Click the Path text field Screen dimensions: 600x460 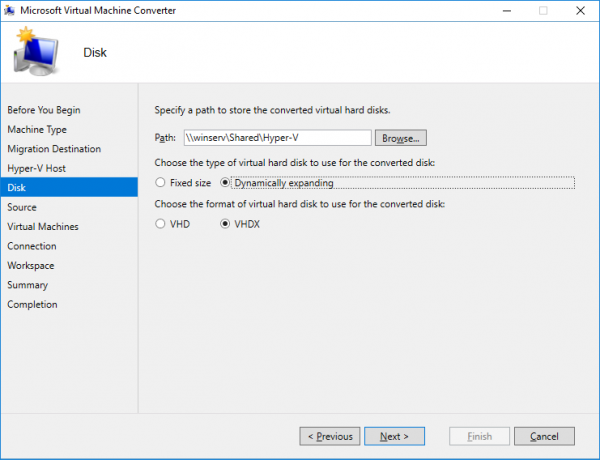tap(277, 138)
